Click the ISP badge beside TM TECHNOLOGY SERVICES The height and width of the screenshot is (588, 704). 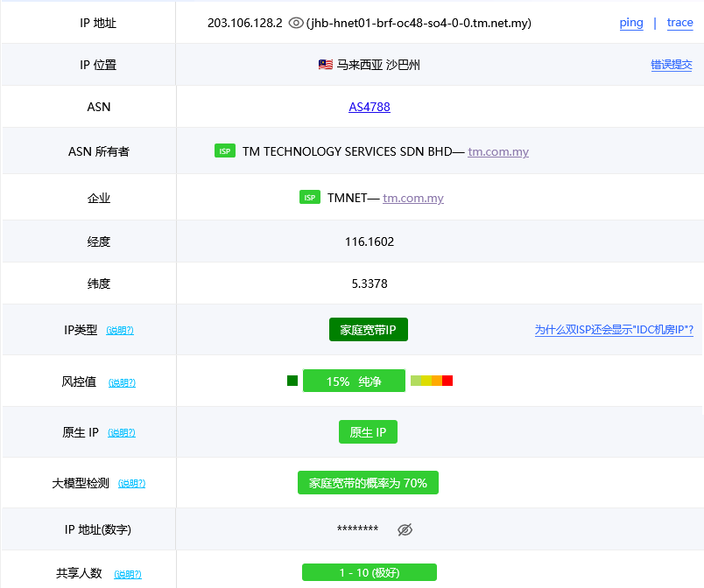(225, 151)
